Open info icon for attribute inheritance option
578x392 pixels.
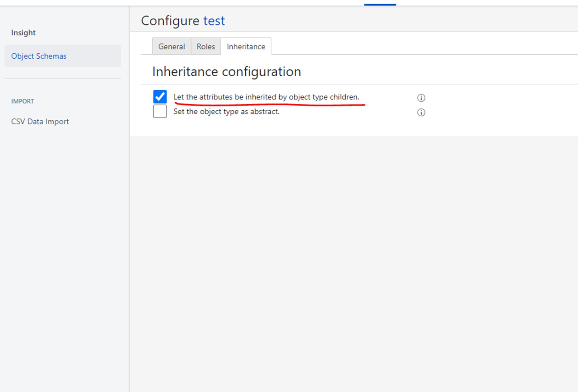click(421, 98)
